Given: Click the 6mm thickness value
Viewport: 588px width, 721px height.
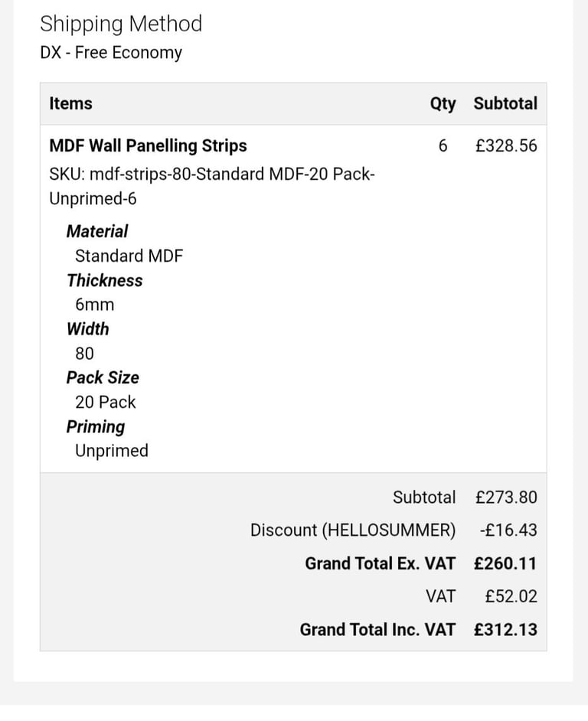Looking at the screenshot, I should [94, 305].
